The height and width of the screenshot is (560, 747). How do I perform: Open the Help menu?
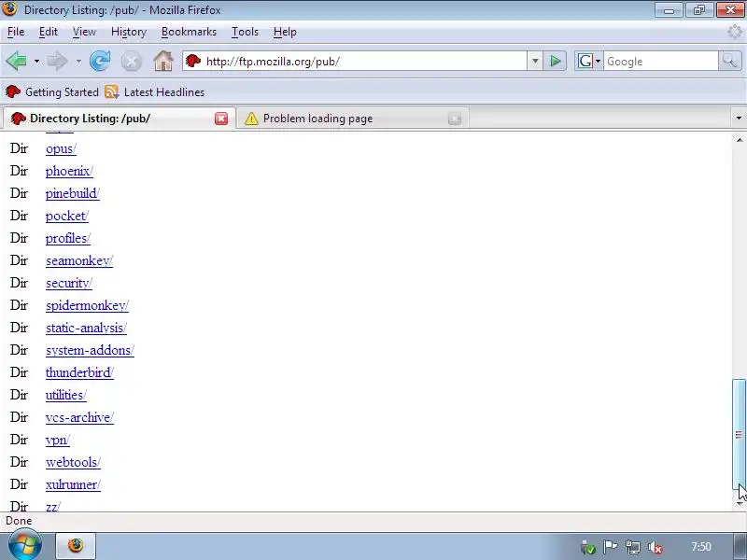click(x=285, y=32)
